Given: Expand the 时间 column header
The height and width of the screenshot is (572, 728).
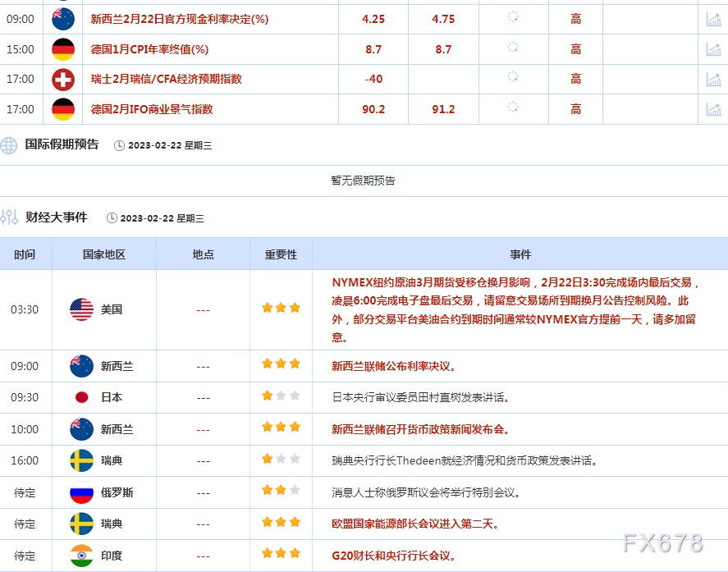Looking at the screenshot, I should [x=26, y=254].
